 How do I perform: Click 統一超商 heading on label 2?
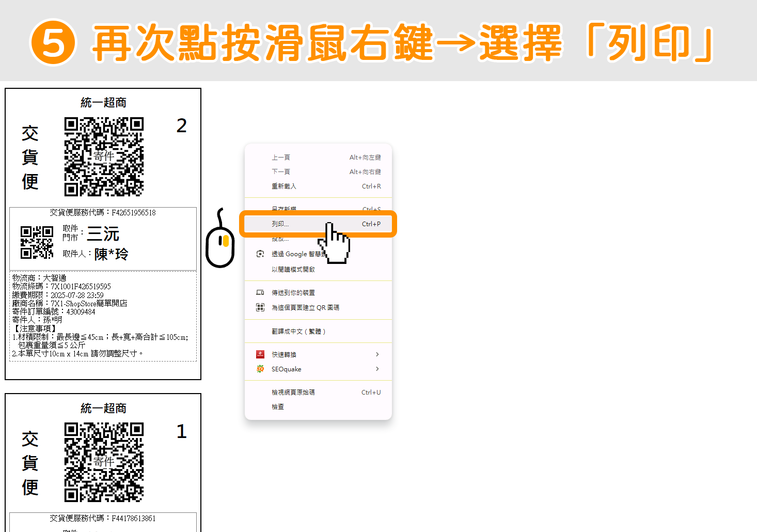pyautogui.click(x=103, y=102)
